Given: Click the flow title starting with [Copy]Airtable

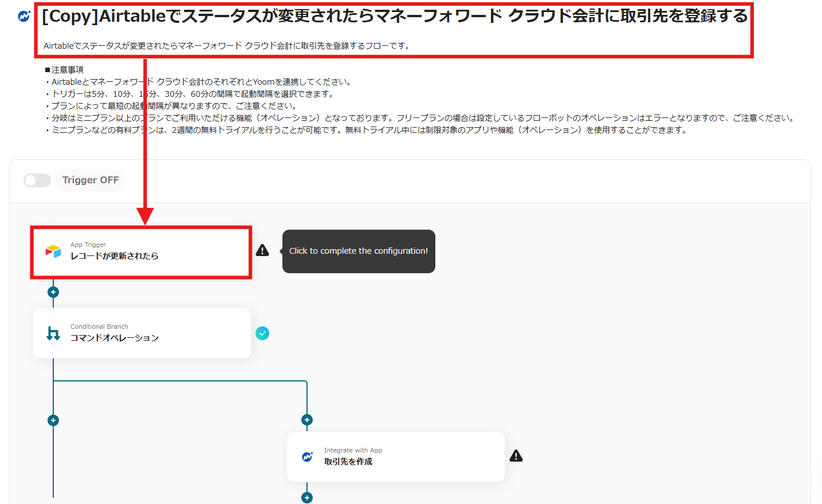Looking at the screenshot, I should (395, 16).
